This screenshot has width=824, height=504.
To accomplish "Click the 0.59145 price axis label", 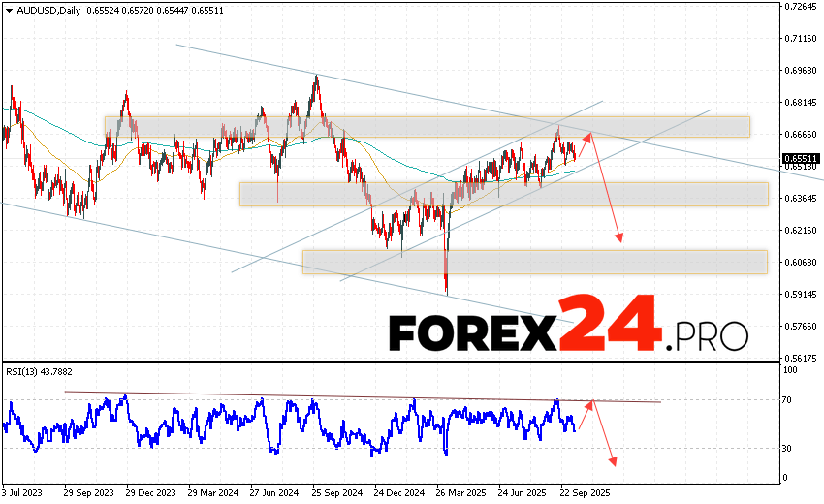I will coord(801,294).
